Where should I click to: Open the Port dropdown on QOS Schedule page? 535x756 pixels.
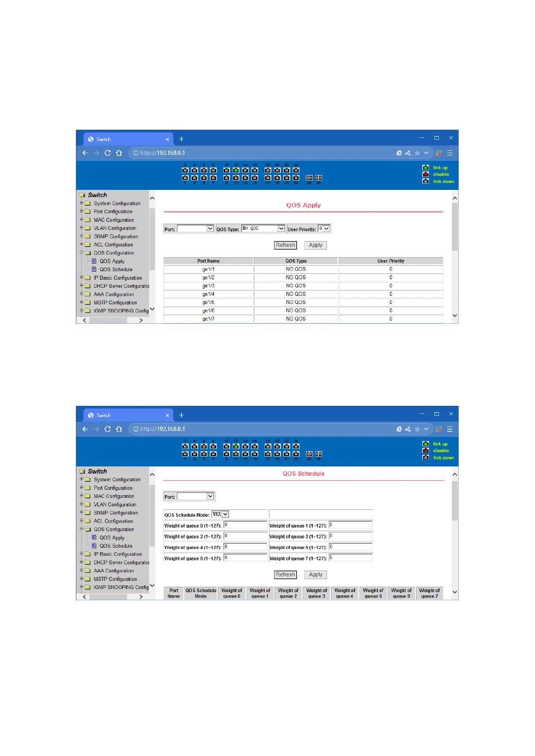195,497
